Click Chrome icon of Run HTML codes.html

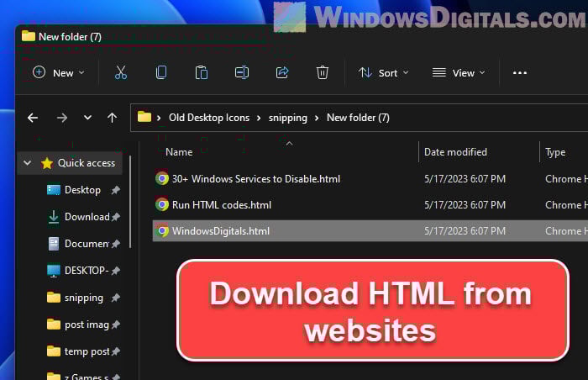(x=162, y=204)
